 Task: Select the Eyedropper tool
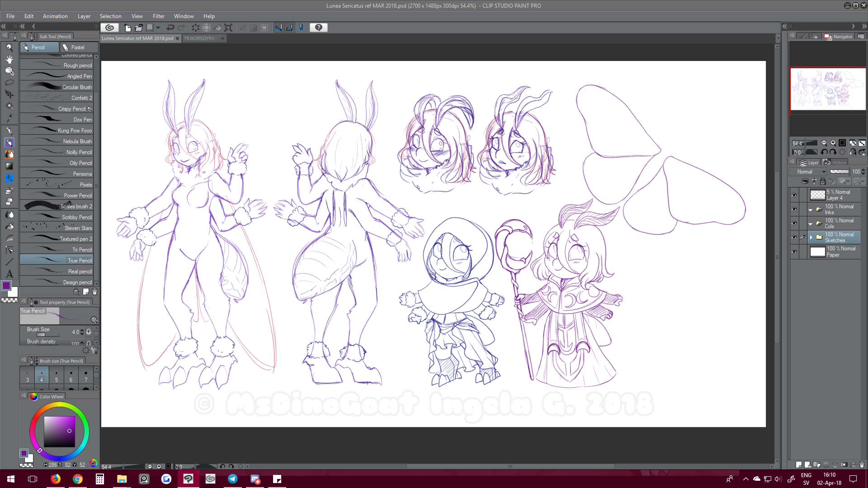click(9, 118)
